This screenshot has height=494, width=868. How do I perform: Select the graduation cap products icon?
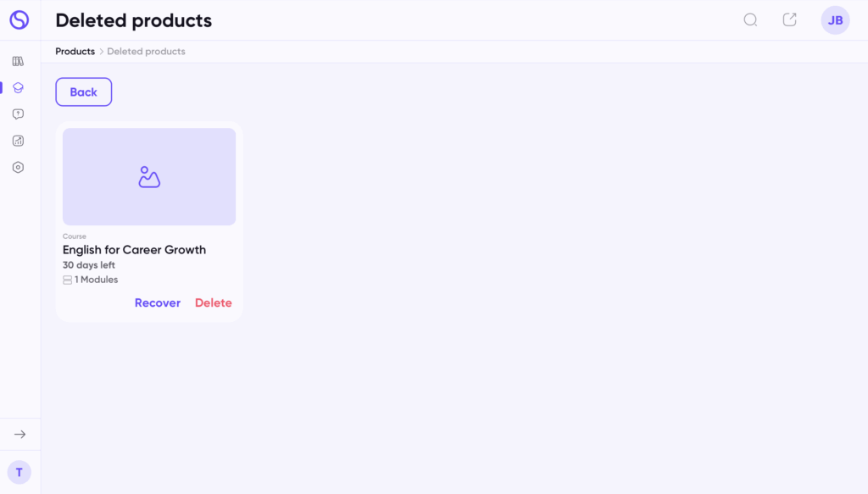pyautogui.click(x=19, y=88)
